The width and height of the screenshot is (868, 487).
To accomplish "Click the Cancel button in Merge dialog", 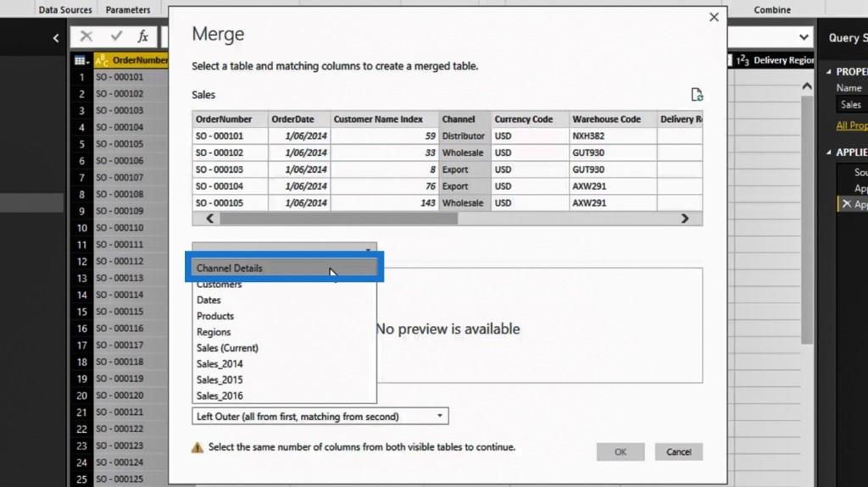I will click(678, 451).
